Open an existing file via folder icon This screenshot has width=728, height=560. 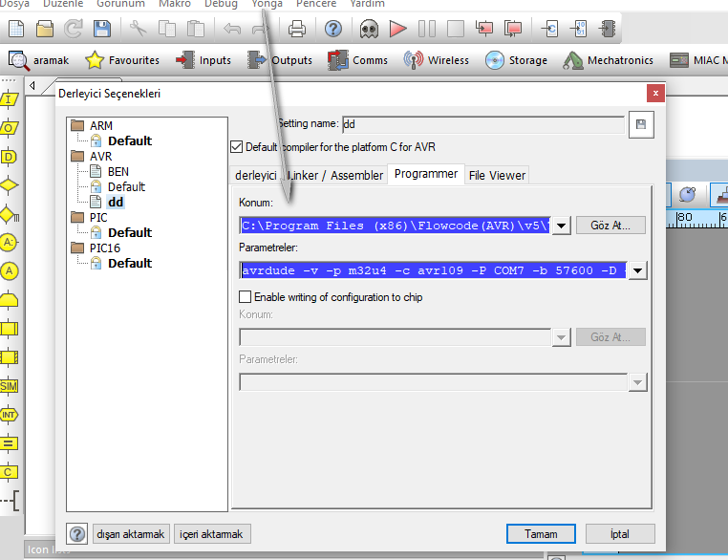tap(45, 29)
